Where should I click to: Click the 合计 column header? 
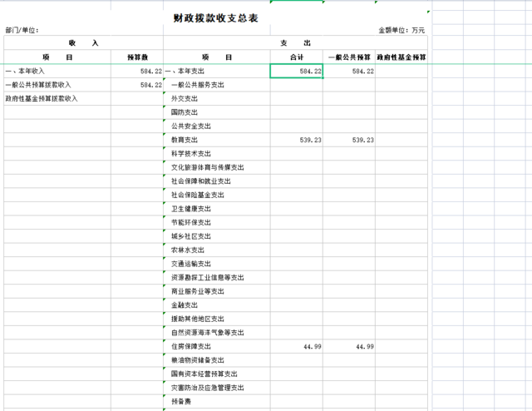tap(296, 57)
